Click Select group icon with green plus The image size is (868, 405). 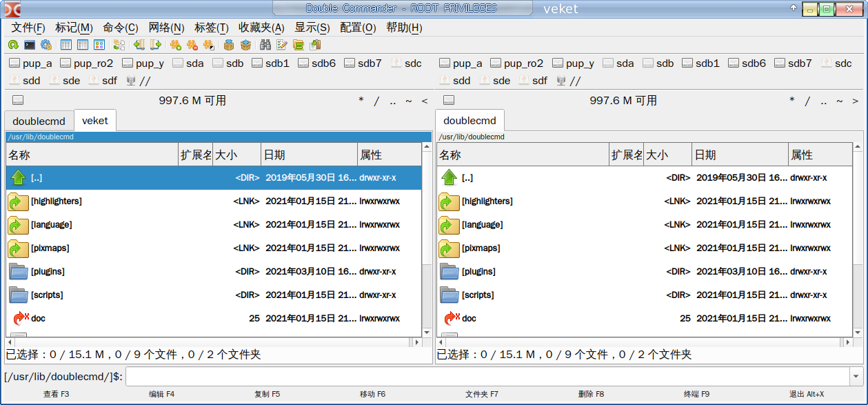tap(176, 46)
